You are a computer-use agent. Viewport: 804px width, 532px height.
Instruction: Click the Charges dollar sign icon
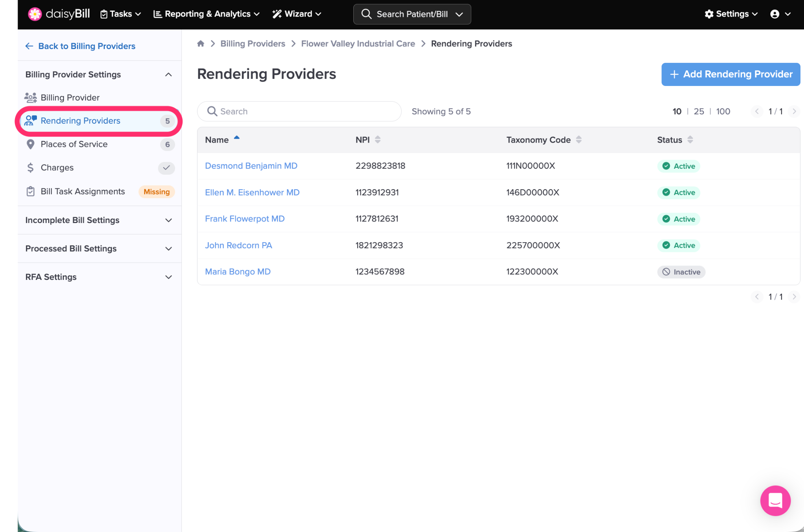click(x=30, y=168)
